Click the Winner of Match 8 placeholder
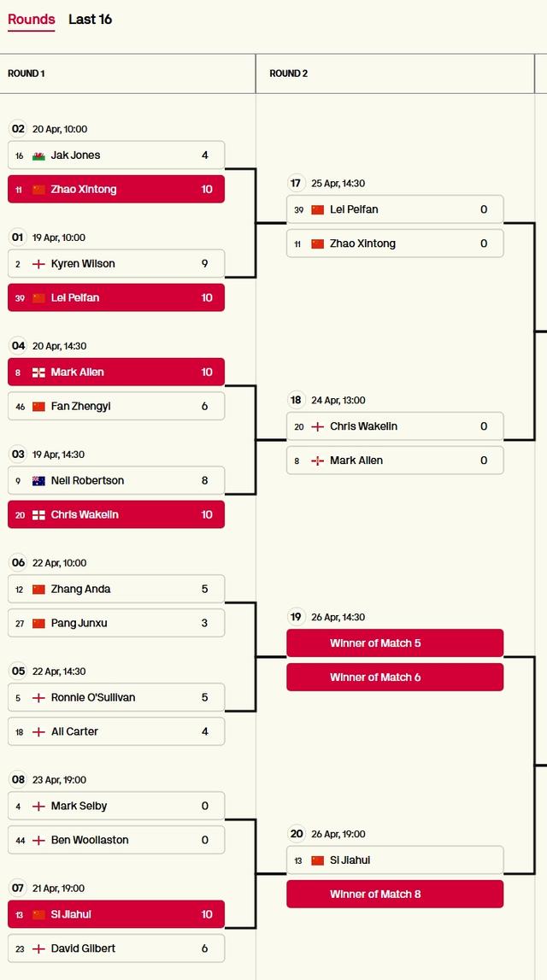The width and height of the screenshot is (547, 980). click(395, 895)
